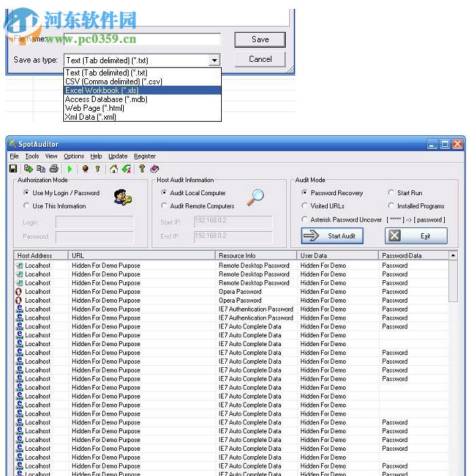Image resolution: width=468 pixels, height=476 pixels.
Task: Maximize the SpotAuditor window
Action: click(x=445, y=144)
